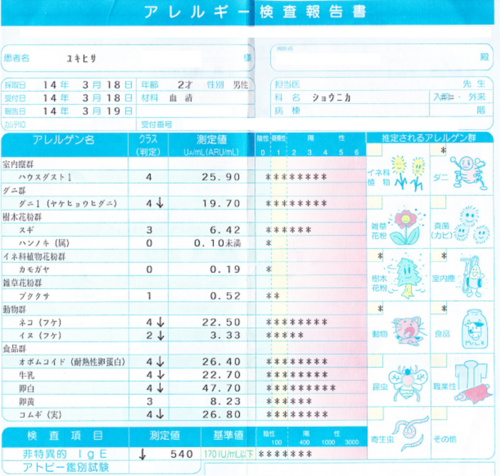
Task: Click the material value 血清
Action: [181, 98]
